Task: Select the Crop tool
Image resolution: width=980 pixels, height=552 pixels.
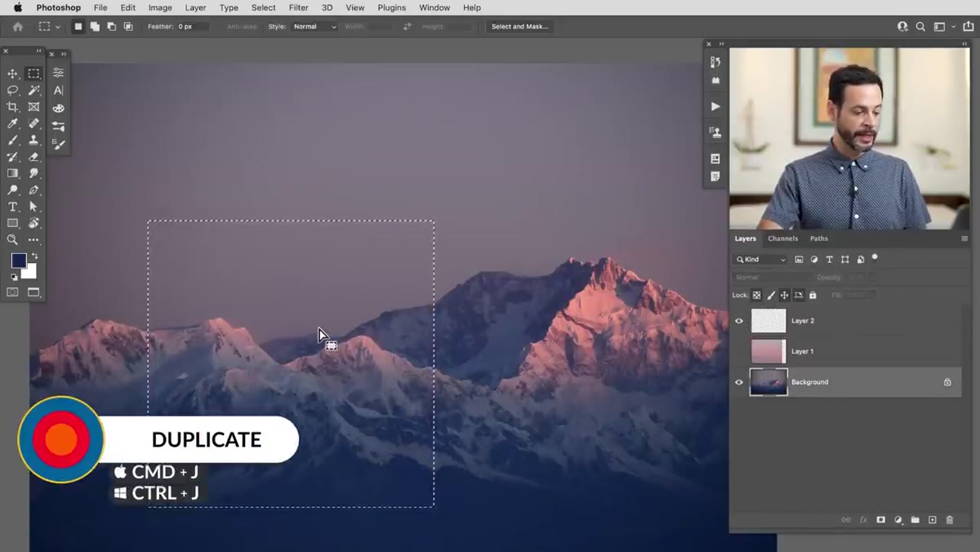Action: coord(12,107)
